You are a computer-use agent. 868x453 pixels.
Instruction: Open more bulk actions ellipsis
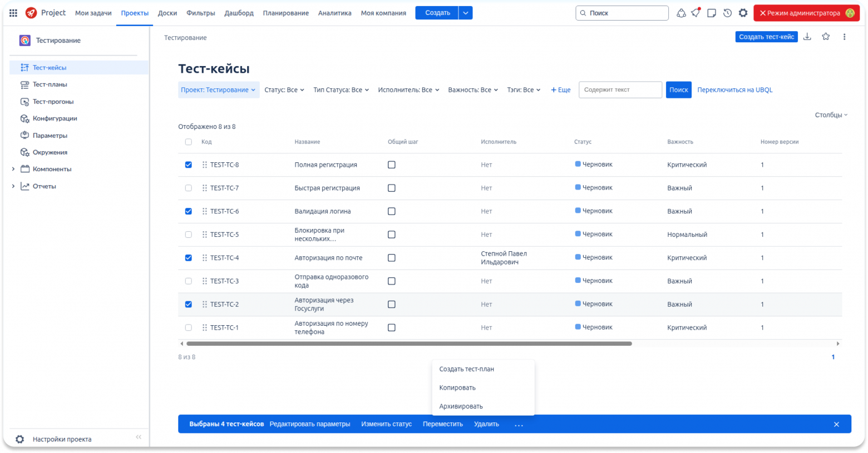[x=519, y=425]
